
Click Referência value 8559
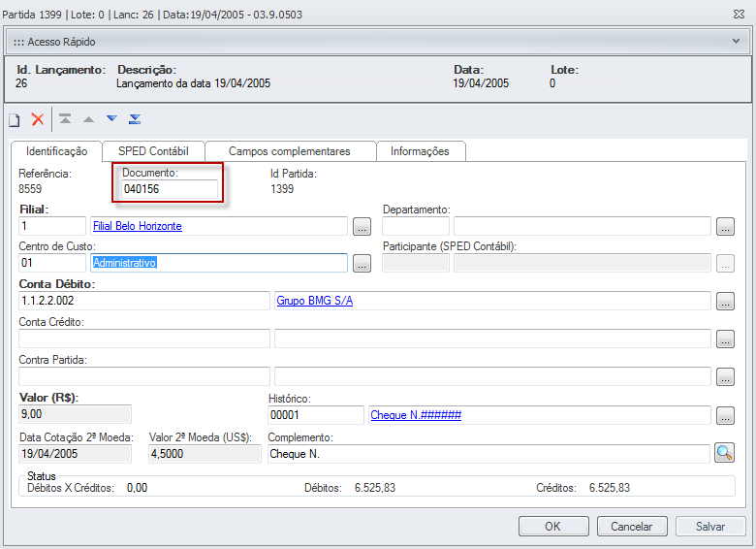click(30, 188)
